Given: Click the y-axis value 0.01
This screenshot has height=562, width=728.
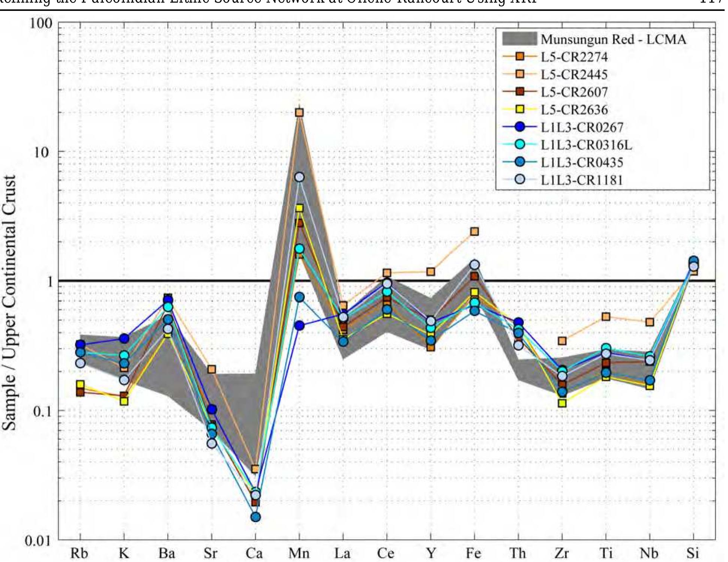Looking at the screenshot, I should 38,541.
